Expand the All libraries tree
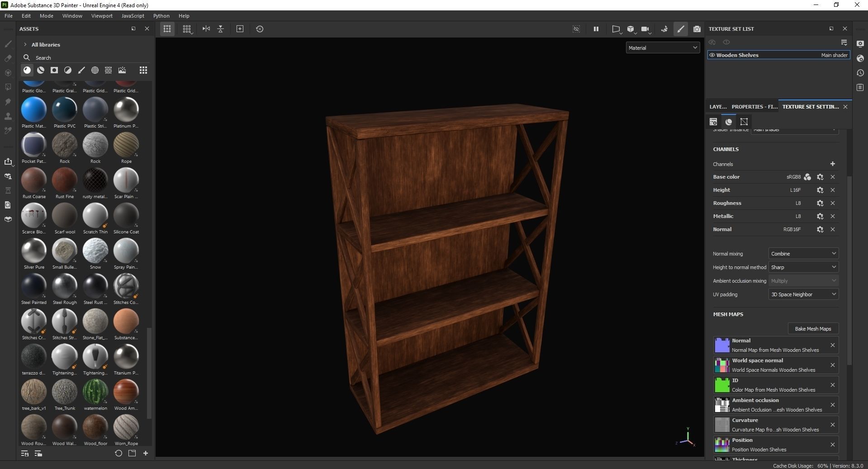 point(25,44)
